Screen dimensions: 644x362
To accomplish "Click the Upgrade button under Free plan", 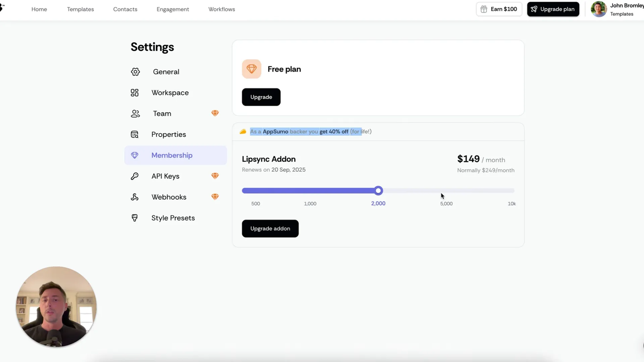I will [261, 97].
